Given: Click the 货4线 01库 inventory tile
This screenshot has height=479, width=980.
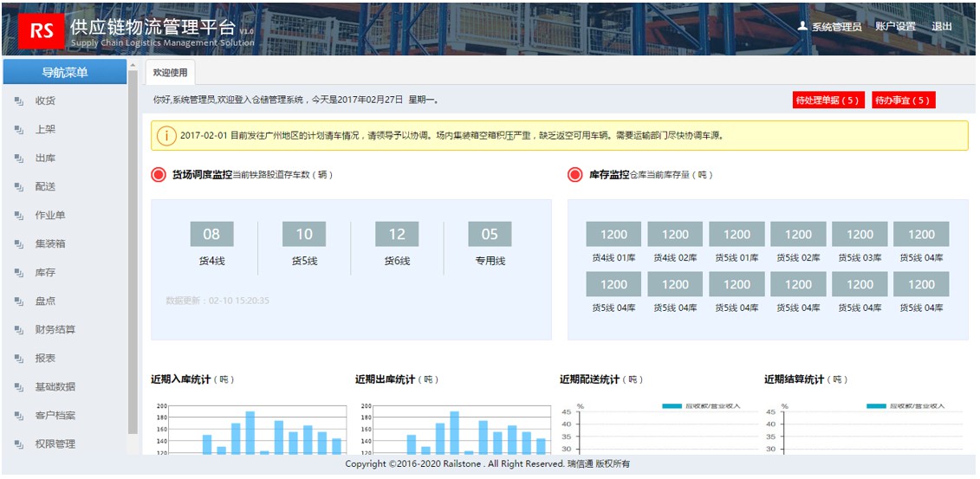Looking at the screenshot, I should [613, 234].
